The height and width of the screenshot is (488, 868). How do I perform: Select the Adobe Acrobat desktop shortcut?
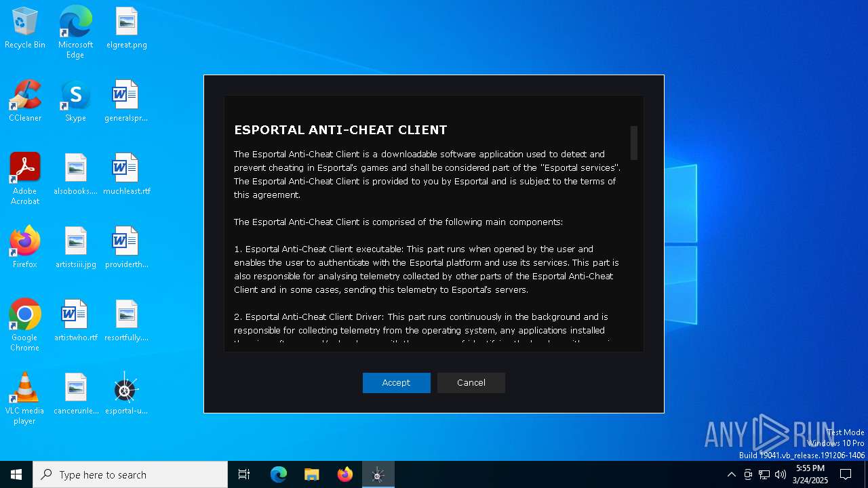(25, 179)
